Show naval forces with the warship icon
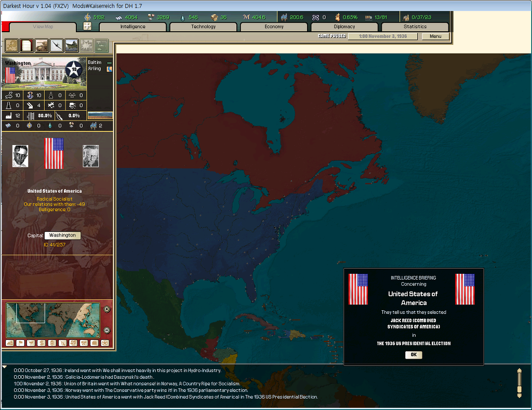 coord(72,45)
